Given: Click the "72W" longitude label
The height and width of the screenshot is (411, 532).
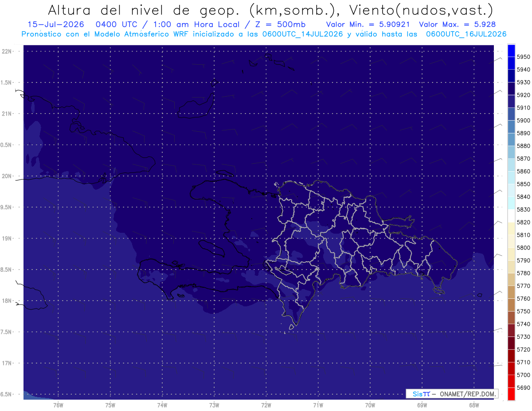Looking at the screenshot, I should tap(266, 405).
